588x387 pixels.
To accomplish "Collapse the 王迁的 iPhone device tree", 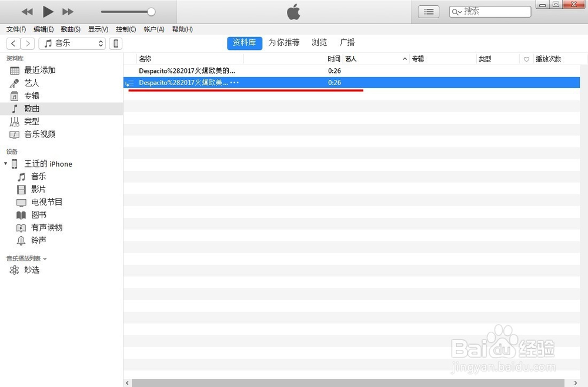I will tap(6, 164).
